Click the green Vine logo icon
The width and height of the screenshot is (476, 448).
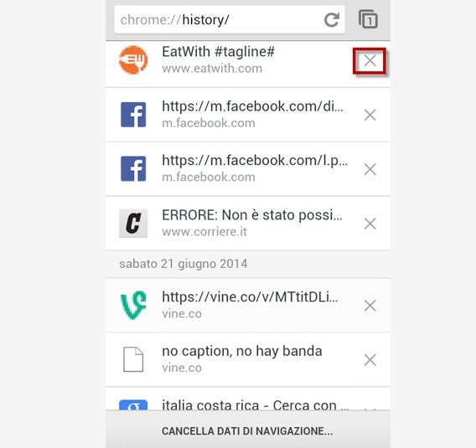[x=133, y=305]
